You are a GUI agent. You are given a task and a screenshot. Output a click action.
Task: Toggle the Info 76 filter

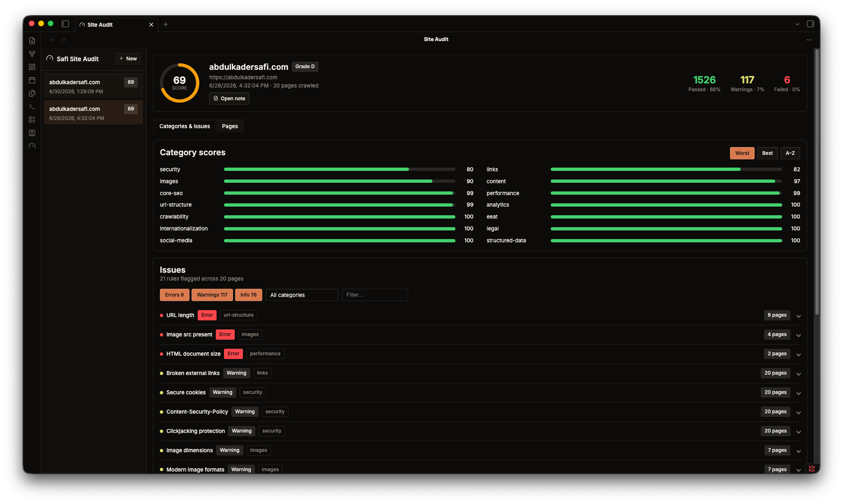249,295
